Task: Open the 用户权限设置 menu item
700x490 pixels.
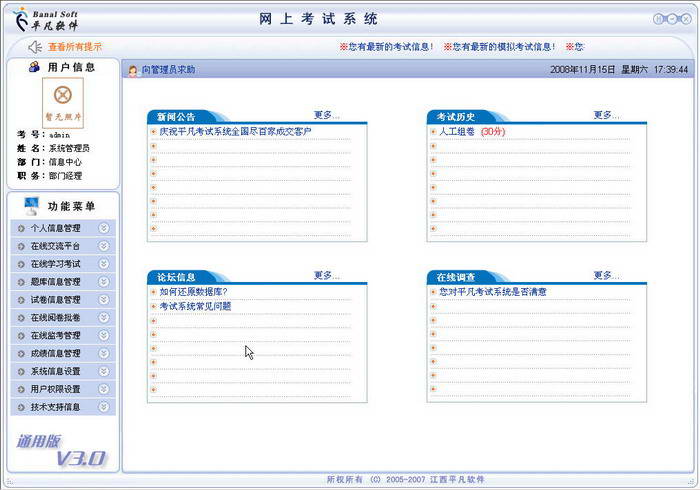Action: (55, 389)
